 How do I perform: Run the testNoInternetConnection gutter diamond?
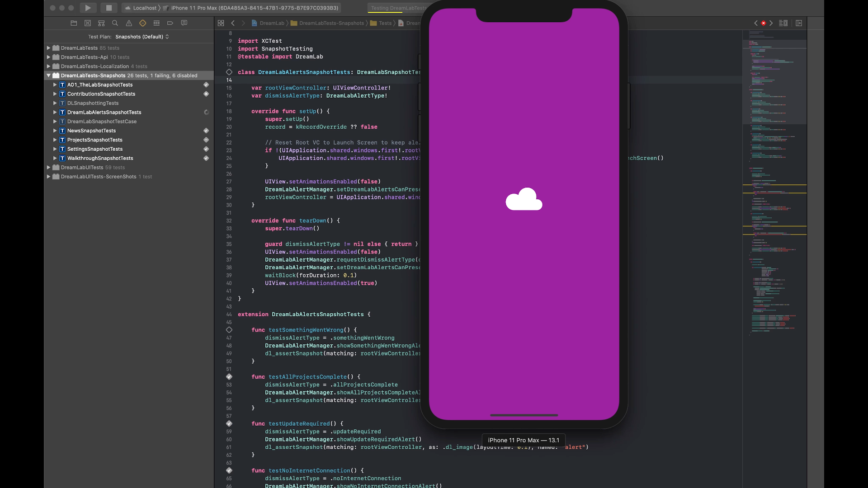(229, 470)
